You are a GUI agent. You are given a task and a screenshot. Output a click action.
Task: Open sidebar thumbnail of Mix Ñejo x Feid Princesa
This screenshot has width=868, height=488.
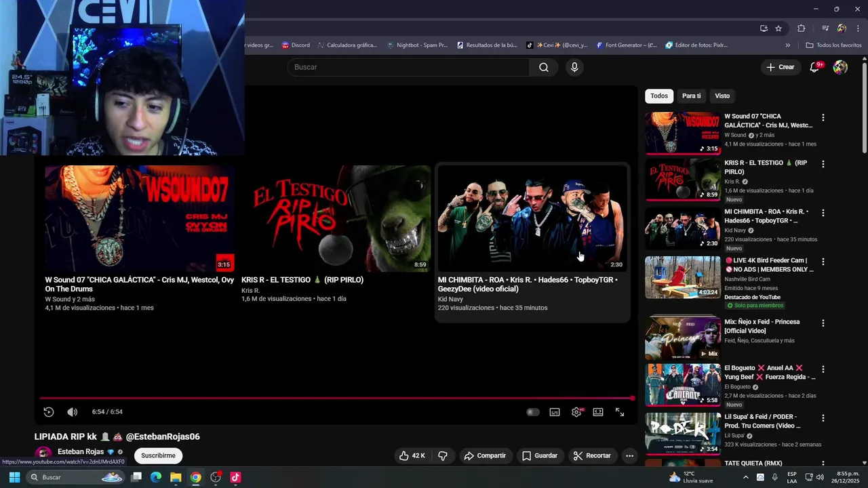click(x=683, y=338)
